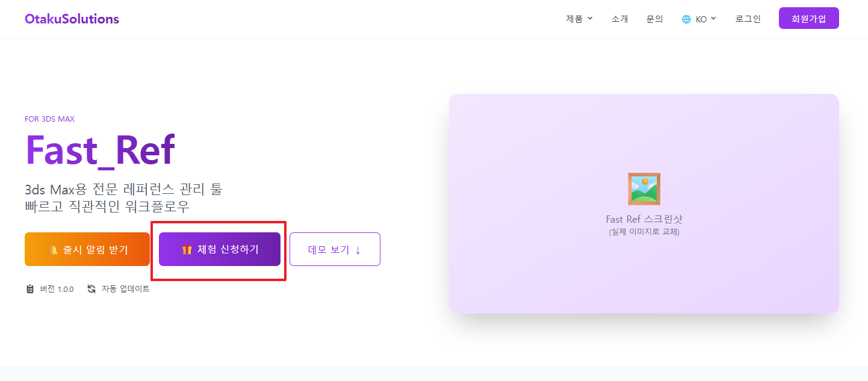Screen dimensions: 868x381
Task: Click the Fast_Ref headline text
Action: 100,150
